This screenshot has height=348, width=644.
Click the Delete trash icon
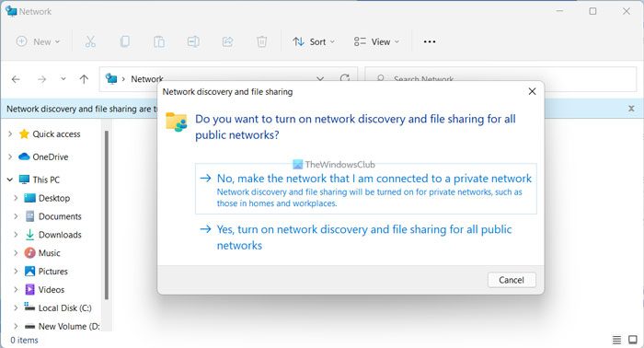(x=261, y=41)
